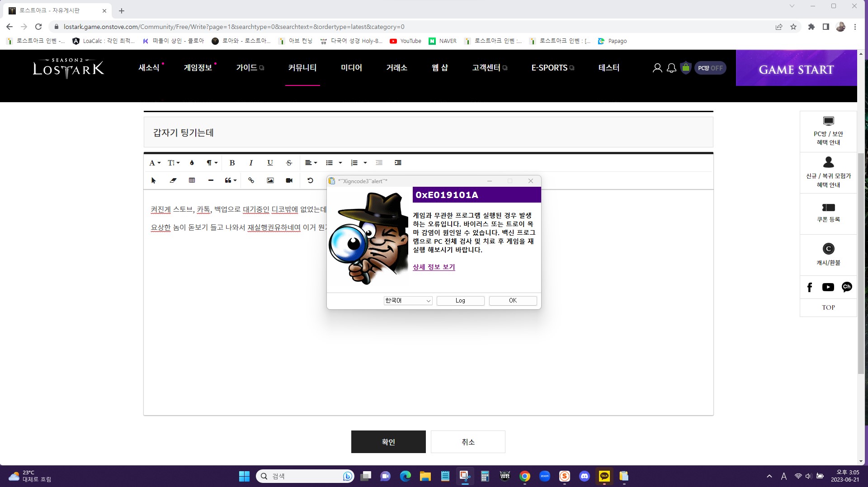The image size is (868, 487).
Task: Open the 커뮤니티 menu
Action: 302,68
